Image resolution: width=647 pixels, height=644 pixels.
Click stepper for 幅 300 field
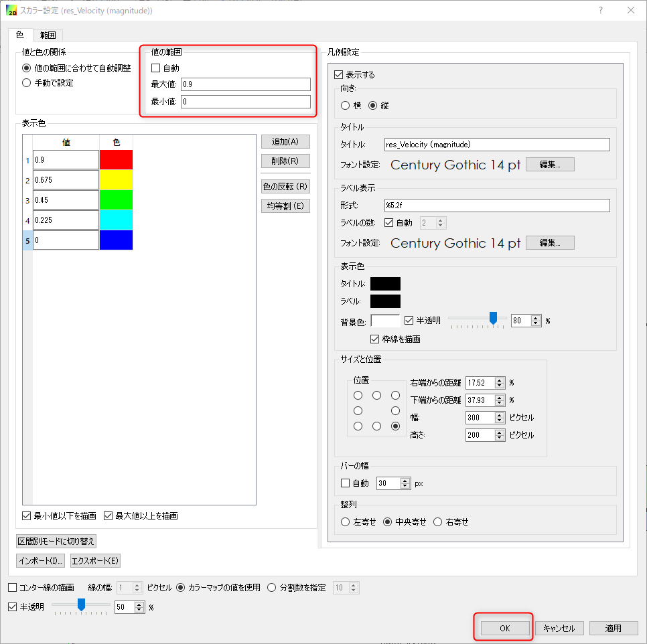pyautogui.click(x=500, y=418)
